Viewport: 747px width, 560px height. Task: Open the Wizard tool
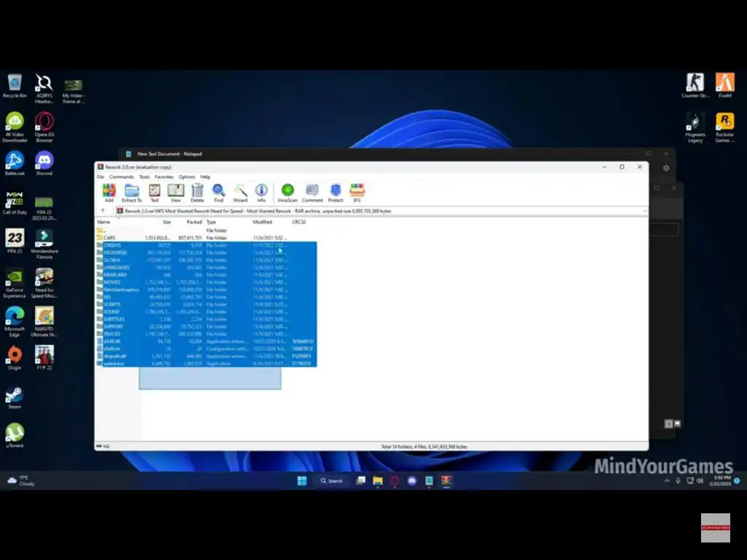240,192
